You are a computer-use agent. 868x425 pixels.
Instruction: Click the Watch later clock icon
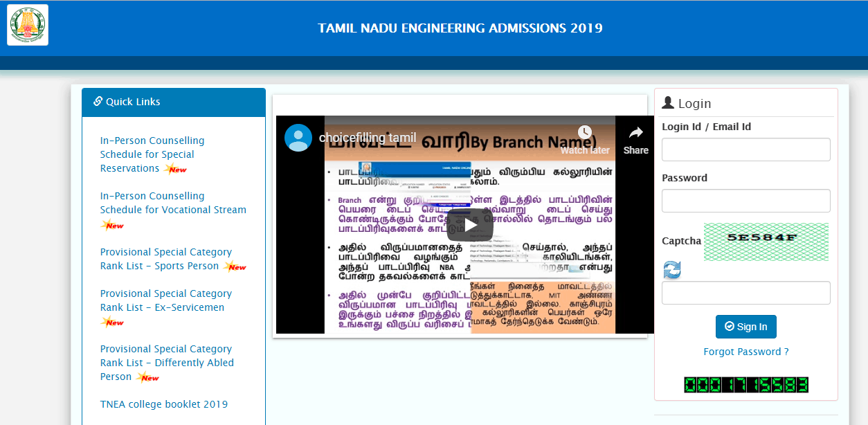point(585,133)
